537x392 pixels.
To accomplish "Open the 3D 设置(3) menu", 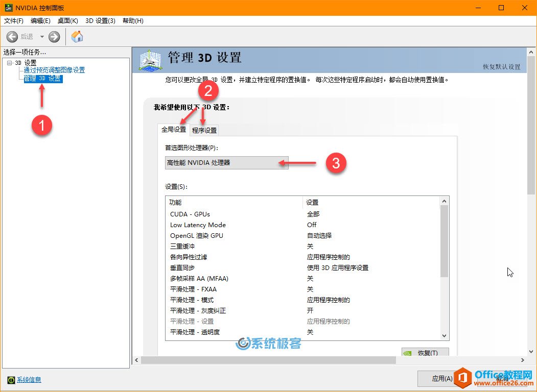I will pos(100,21).
